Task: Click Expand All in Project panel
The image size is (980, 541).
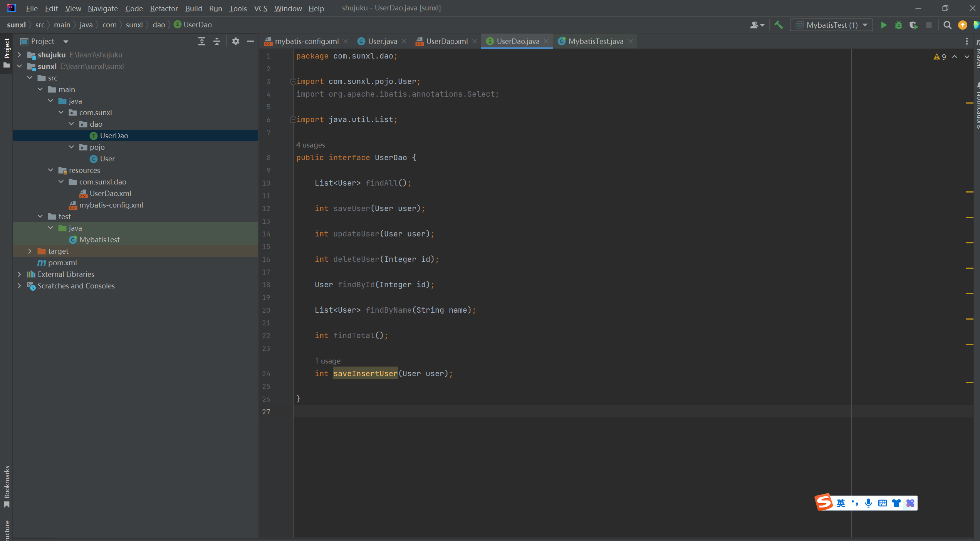Action: point(201,41)
